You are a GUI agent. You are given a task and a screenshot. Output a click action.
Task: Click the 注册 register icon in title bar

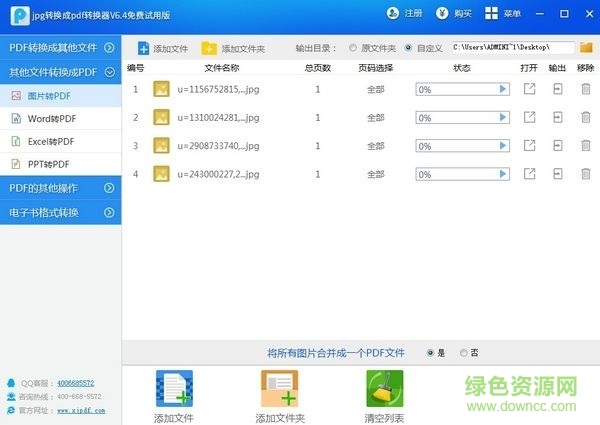[x=393, y=13]
